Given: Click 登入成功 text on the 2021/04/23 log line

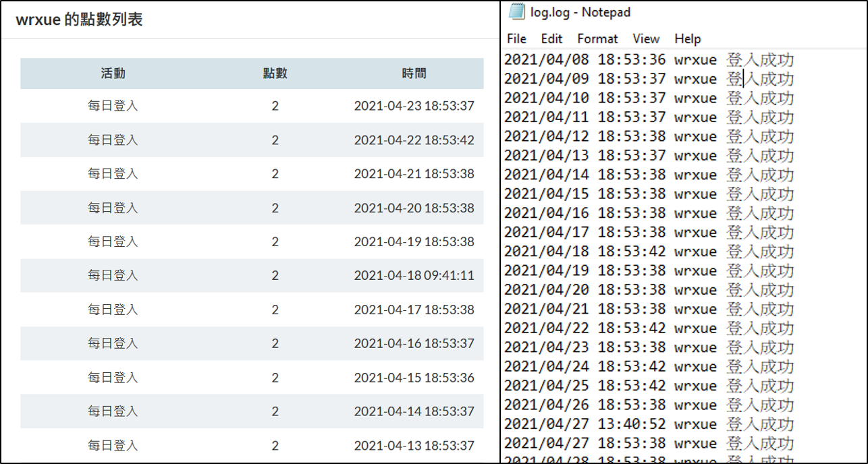Looking at the screenshot, I should tap(760, 348).
